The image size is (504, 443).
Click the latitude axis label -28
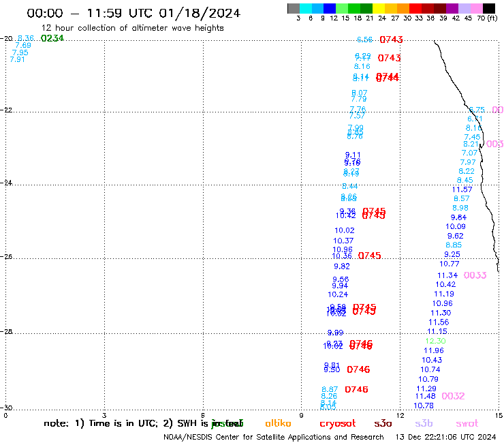click(x=6, y=332)
